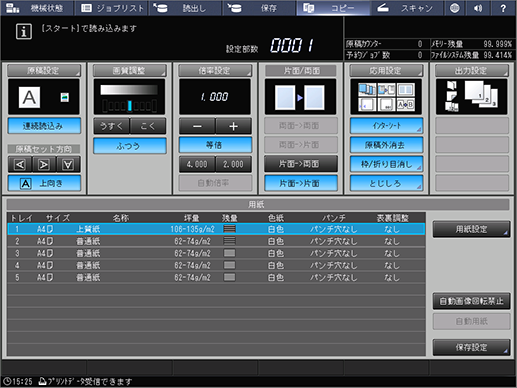
Task: Click the density gradient bar
Action: [x=129, y=90]
